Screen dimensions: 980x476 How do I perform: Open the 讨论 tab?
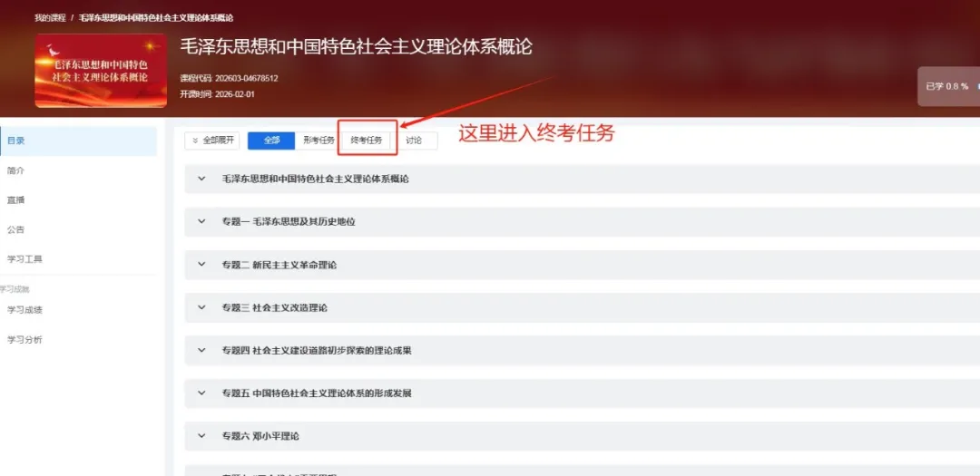[x=414, y=141]
